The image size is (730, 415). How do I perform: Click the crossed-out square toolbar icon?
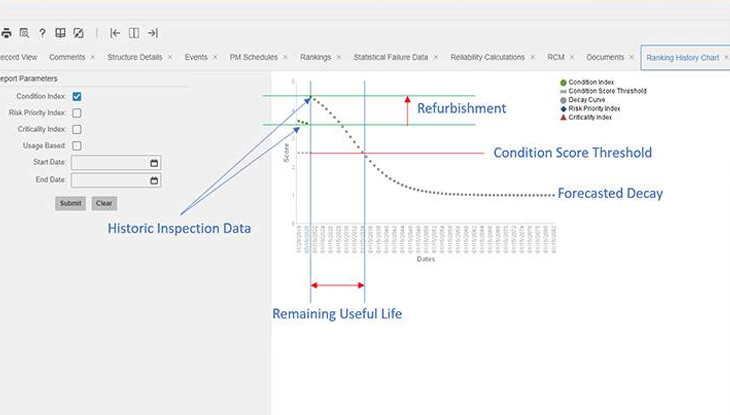(79, 33)
